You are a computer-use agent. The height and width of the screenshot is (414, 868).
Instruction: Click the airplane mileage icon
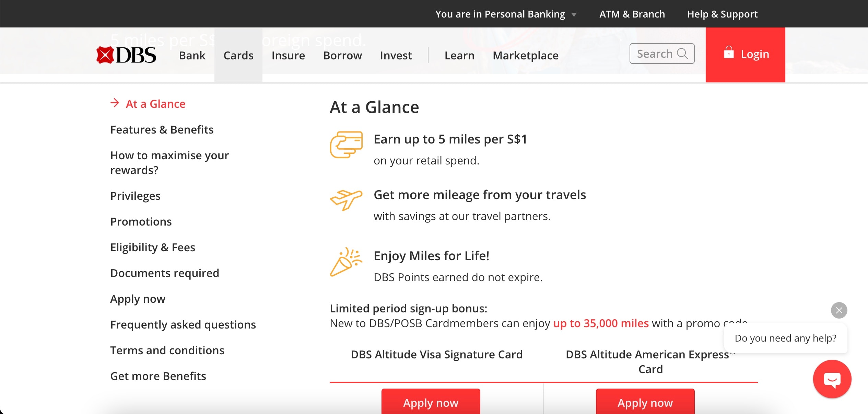click(x=346, y=199)
